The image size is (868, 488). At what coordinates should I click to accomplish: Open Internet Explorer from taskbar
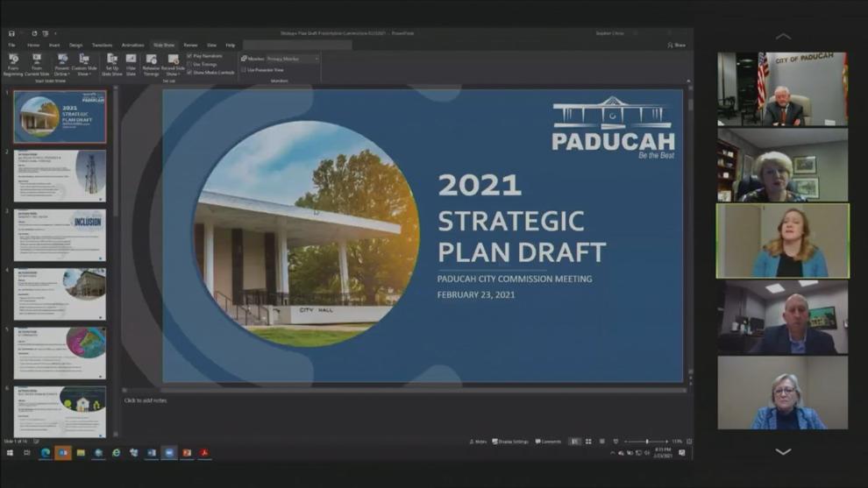(x=117, y=453)
